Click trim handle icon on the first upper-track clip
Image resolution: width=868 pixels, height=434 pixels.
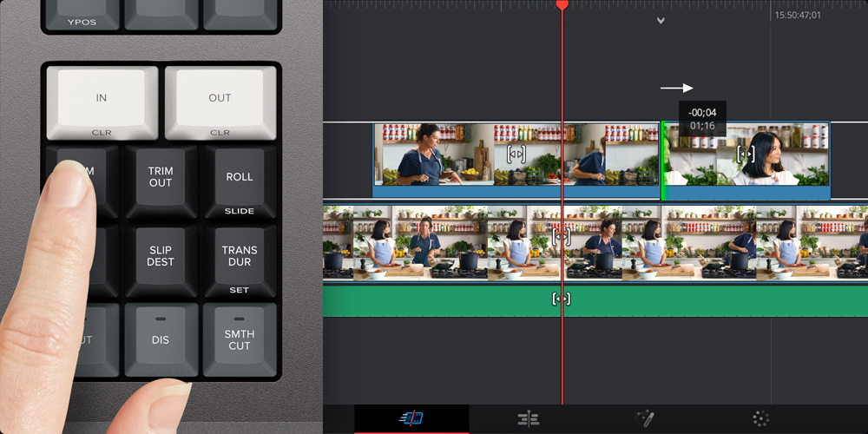pos(516,154)
